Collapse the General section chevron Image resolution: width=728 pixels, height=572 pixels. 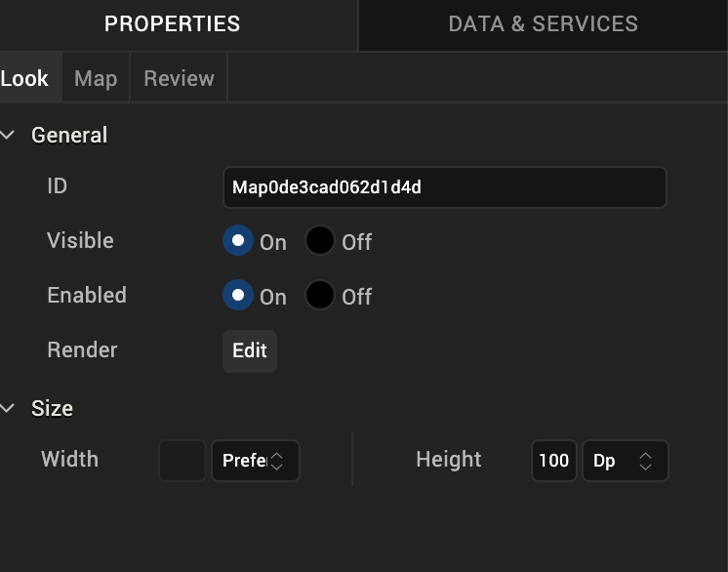point(9,136)
